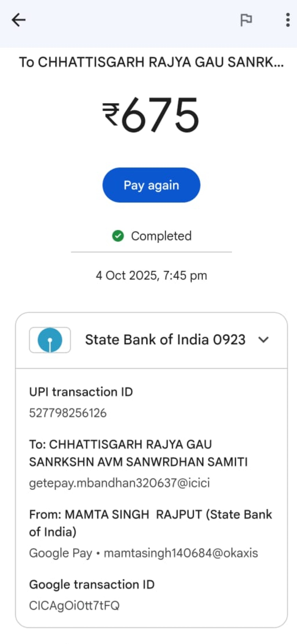Tap the Google transaction ID label
This screenshot has width=297, height=644.
92,585
